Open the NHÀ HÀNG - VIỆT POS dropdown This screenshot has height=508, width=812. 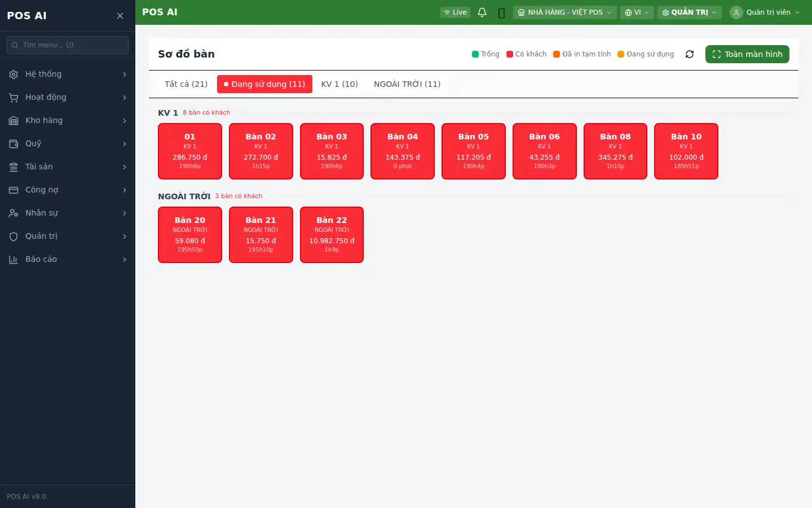pos(564,12)
